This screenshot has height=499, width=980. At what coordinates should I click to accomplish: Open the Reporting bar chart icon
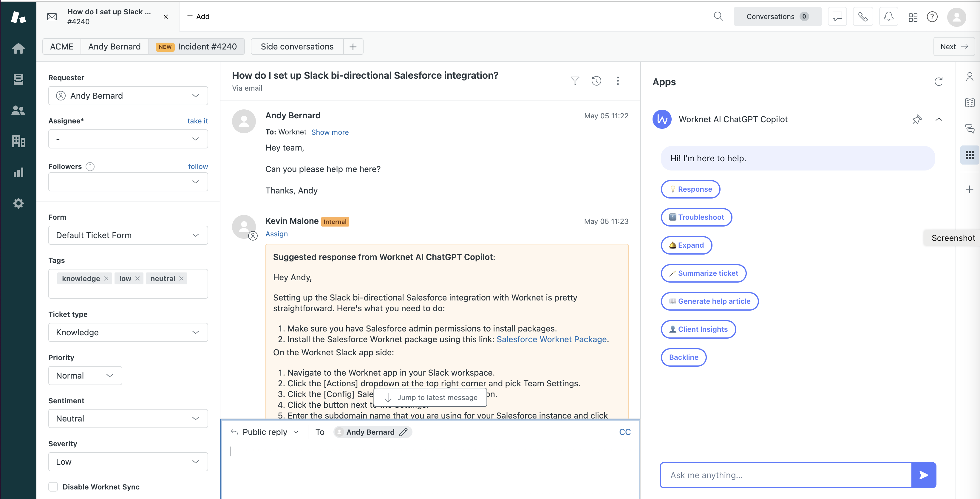18,172
